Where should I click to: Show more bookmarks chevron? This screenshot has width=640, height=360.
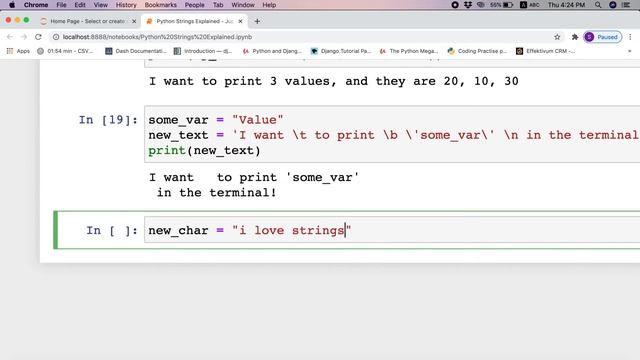point(629,51)
